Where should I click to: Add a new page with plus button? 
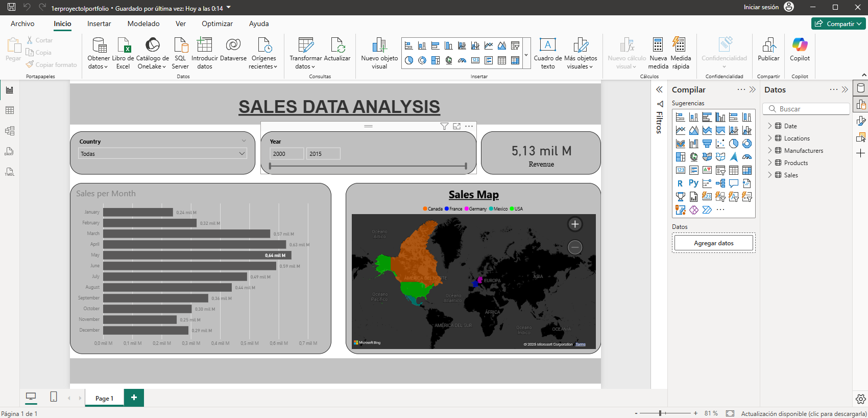pos(134,398)
